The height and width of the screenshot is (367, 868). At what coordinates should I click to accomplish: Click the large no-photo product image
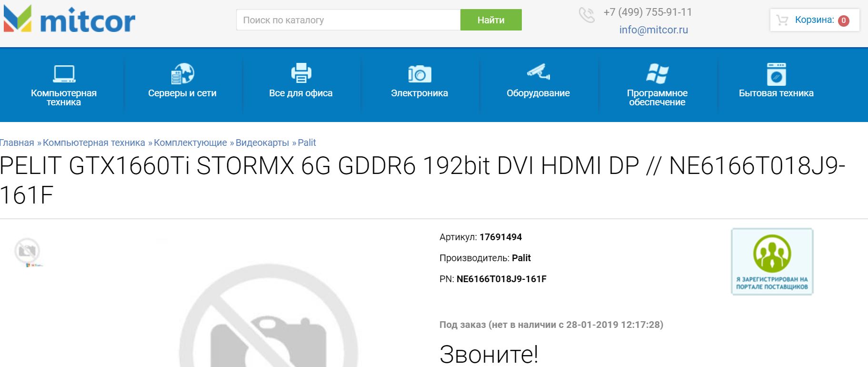(268, 316)
